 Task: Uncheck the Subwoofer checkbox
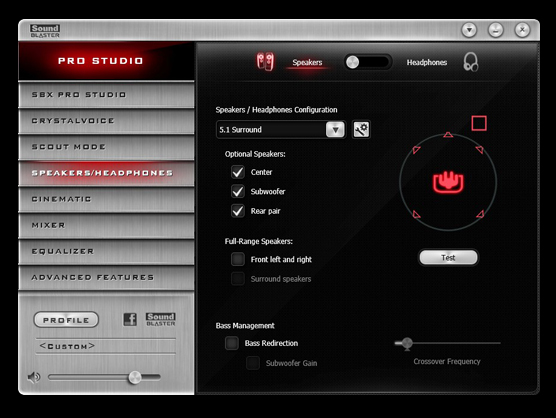click(238, 191)
